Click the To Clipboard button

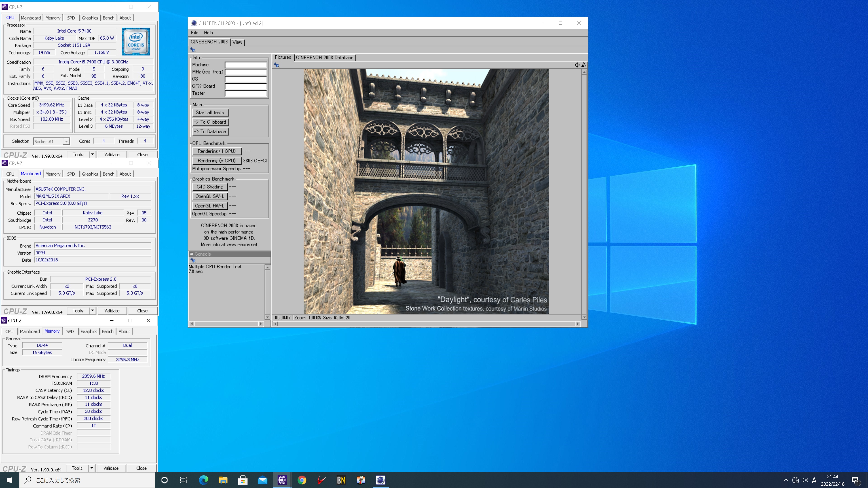[x=210, y=122]
